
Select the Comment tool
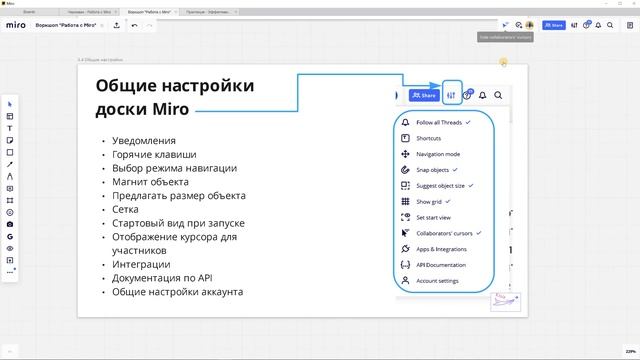[x=10, y=189]
